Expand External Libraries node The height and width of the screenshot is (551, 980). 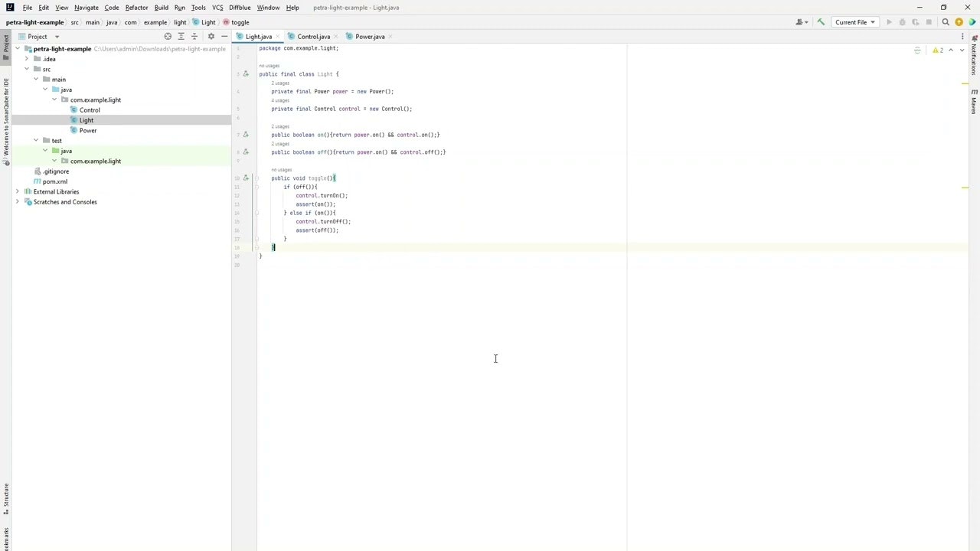(18, 191)
